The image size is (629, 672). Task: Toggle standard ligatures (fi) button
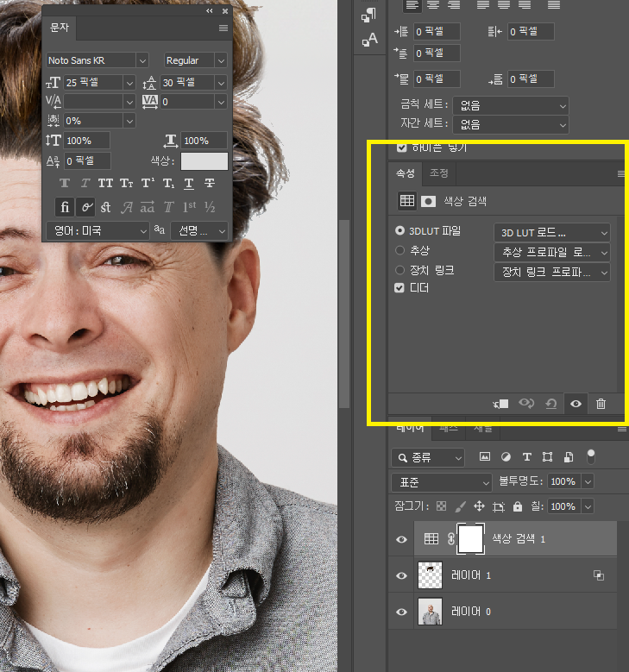[x=65, y=207]
